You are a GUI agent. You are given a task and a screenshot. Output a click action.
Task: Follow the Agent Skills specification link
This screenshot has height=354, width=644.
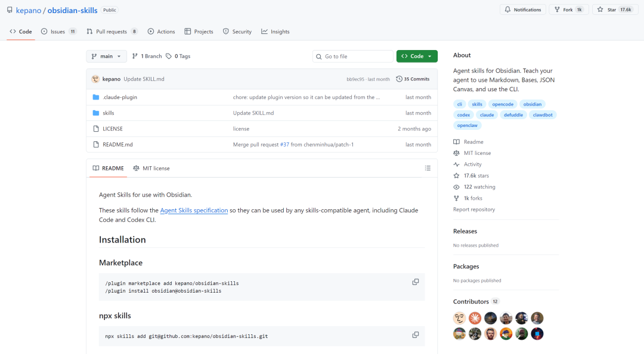(194, 210)
